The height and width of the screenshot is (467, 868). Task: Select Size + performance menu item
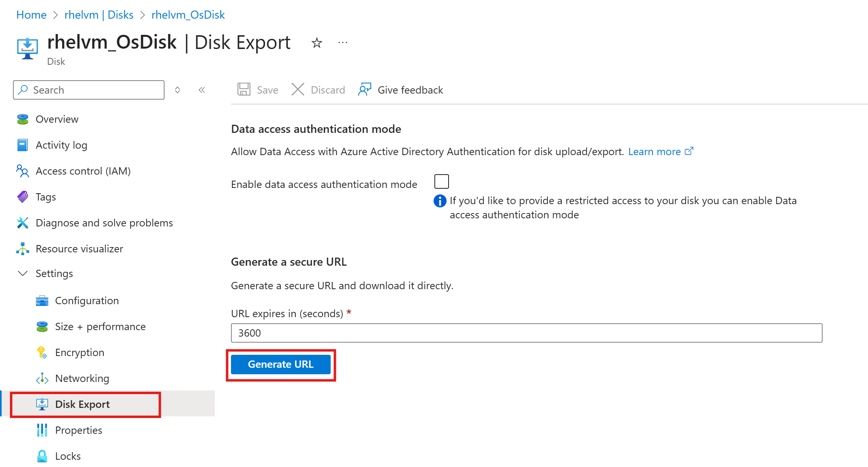(100, 326)
